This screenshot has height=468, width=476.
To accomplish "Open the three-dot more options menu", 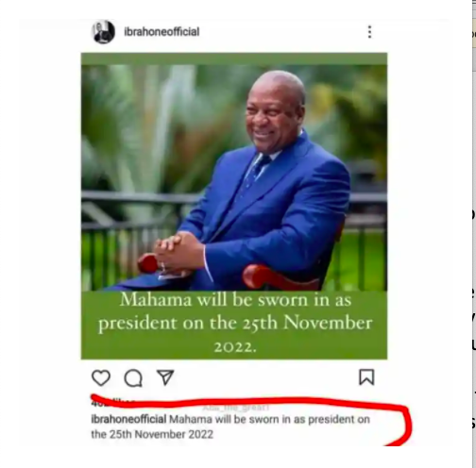I will click(370, 32).
